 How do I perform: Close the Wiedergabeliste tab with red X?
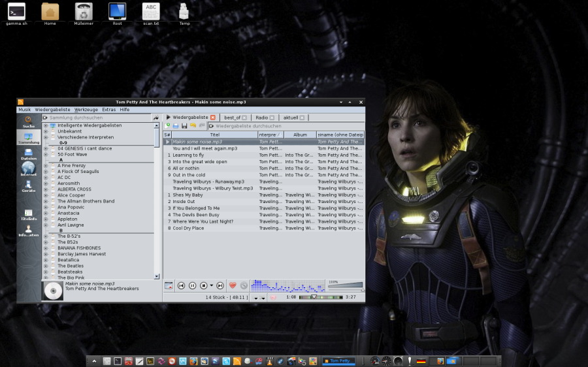[213, 118]
